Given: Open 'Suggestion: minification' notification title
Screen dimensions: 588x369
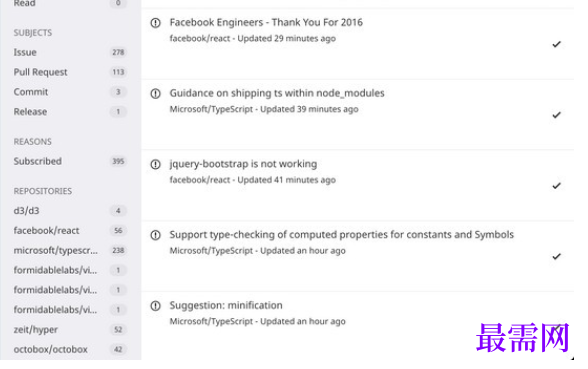Looking at the screenshot, I should [x=226, y=306].
